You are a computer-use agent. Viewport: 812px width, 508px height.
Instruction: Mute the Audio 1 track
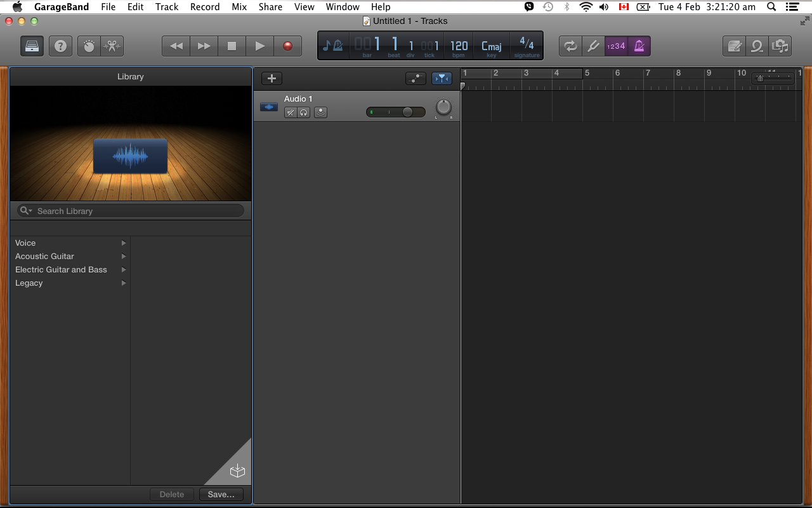point(291,112)
